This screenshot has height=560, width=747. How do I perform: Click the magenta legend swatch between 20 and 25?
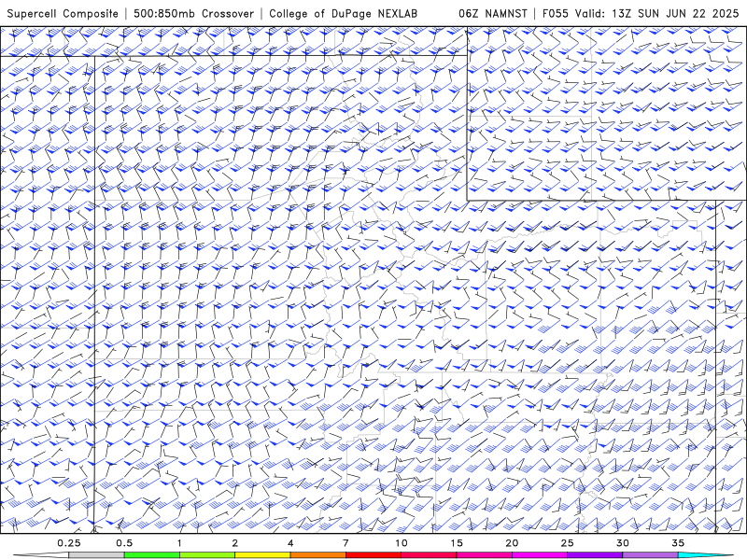[540, 555]
